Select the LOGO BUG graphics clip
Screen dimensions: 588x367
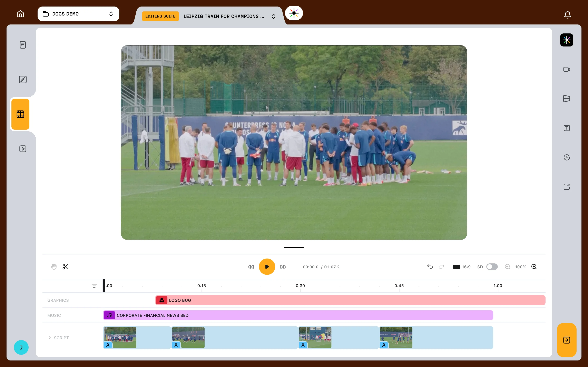tap(350, 300)
